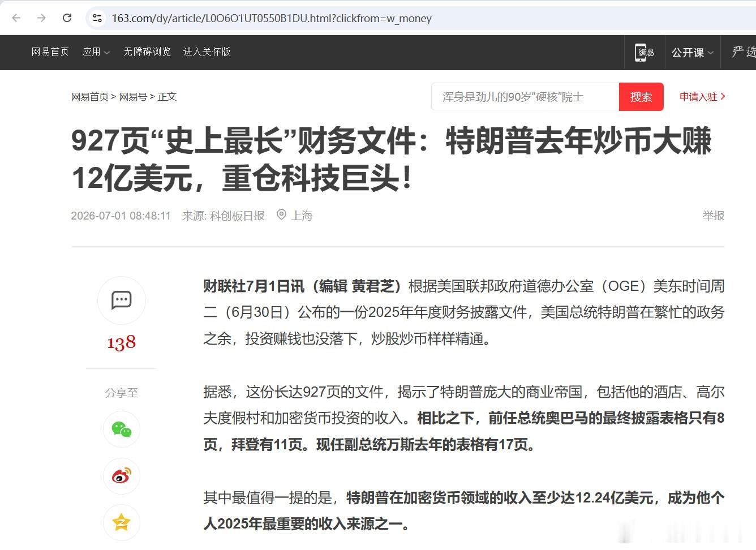Image resolution: width=756 pixels, height=550 pixels.
Task: Click 网易号 breadcrumb link
Action: click(x=133, y=97)
